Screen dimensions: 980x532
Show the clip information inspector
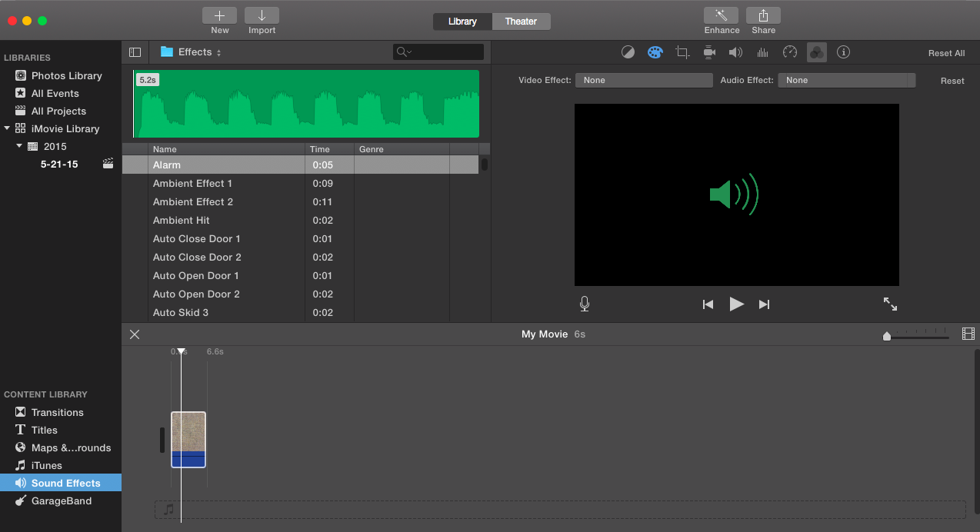(844, 52)
